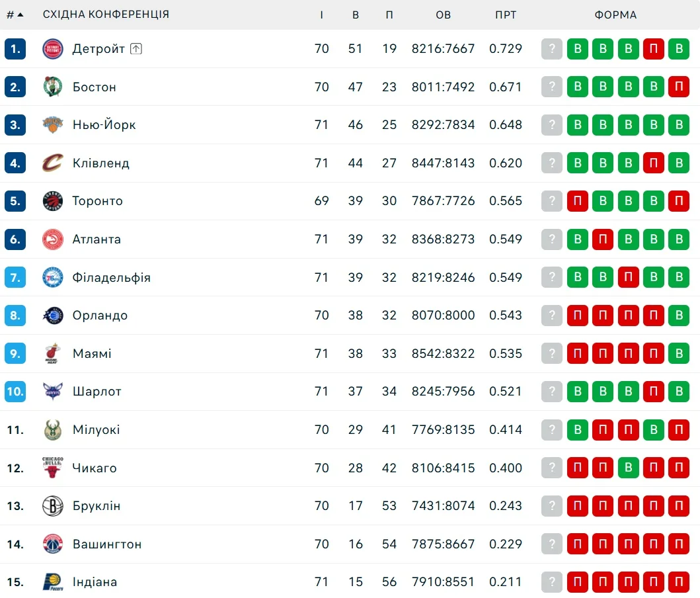Sort standings by the П losses column
The height and width of the screenshot is (598, 700).
pos(389,15)
